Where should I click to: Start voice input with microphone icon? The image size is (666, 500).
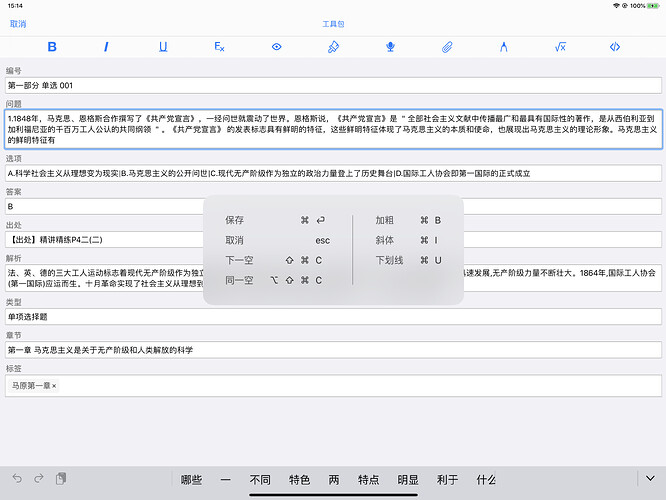click(x=390, y=47)
